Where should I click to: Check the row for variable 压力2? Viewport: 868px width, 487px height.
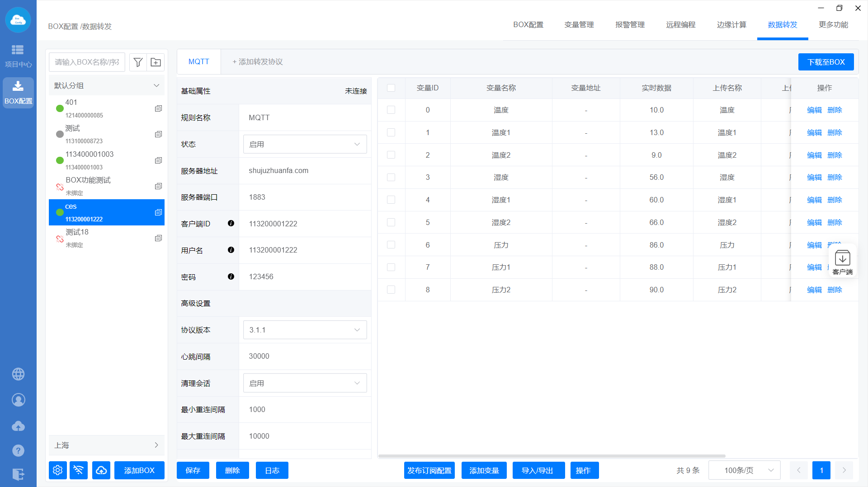391,290
